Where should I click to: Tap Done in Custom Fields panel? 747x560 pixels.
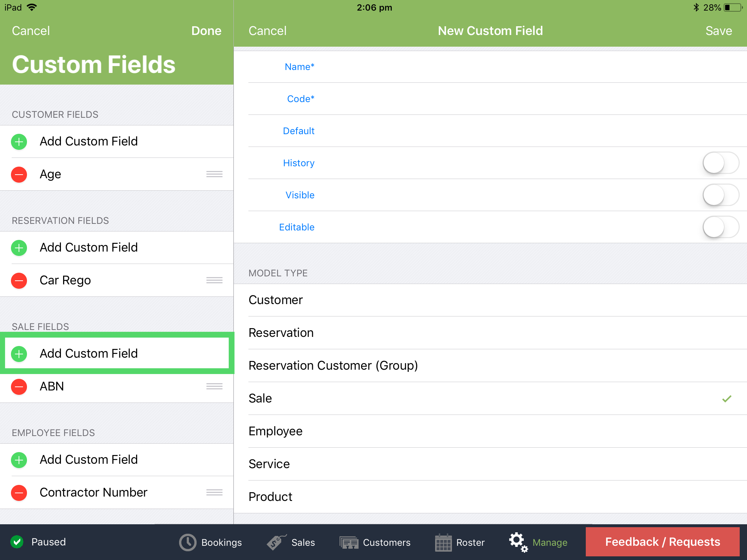click(206, 31)
